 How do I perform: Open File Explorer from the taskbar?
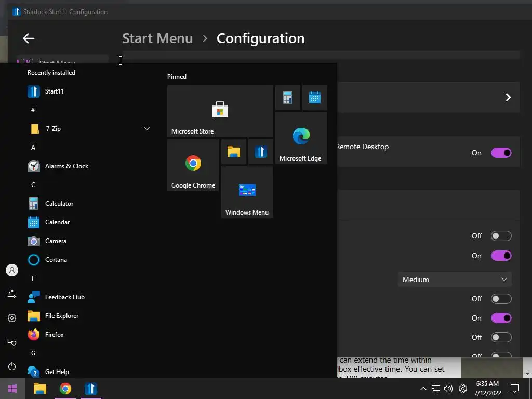40,389
